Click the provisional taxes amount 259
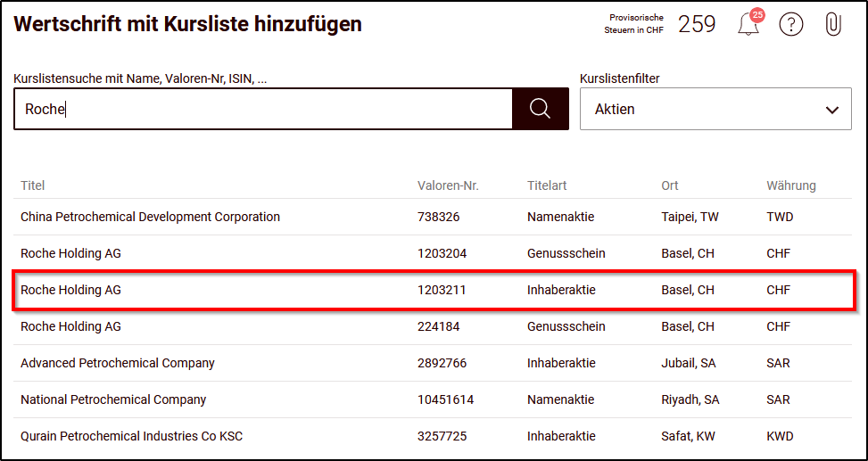This screenshot has height=461, width=868. tap(697, 24)
